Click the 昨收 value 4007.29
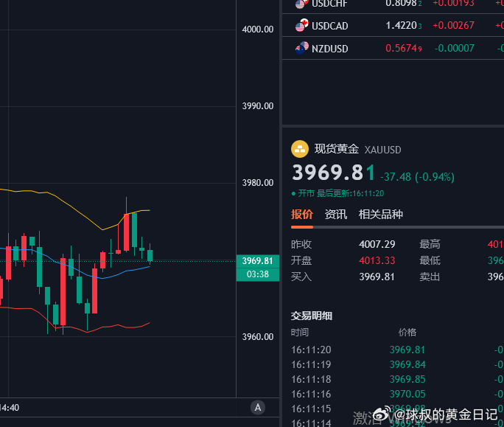This screenshot has width=504, height=427. (x=377, y=244)
